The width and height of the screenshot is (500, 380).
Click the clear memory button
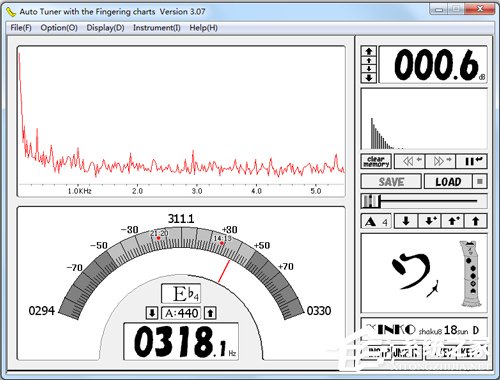tap(376, 161)
